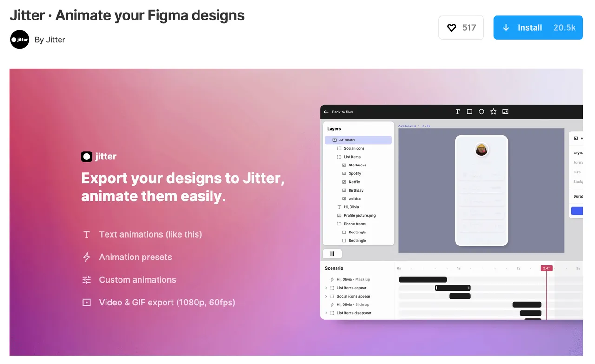Click the profile avatar on phone artboard
Image resolution: width=595 pixels, height=364 pixels.
pos(482,150)
